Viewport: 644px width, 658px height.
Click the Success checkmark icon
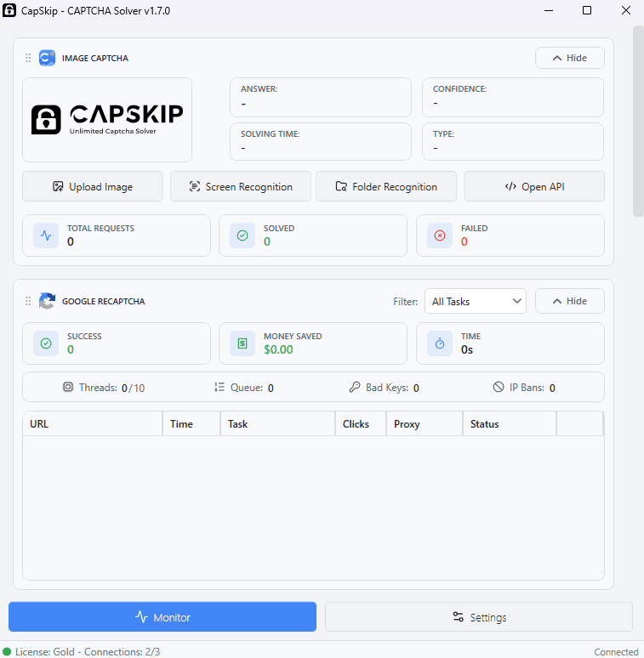point(46,343)
